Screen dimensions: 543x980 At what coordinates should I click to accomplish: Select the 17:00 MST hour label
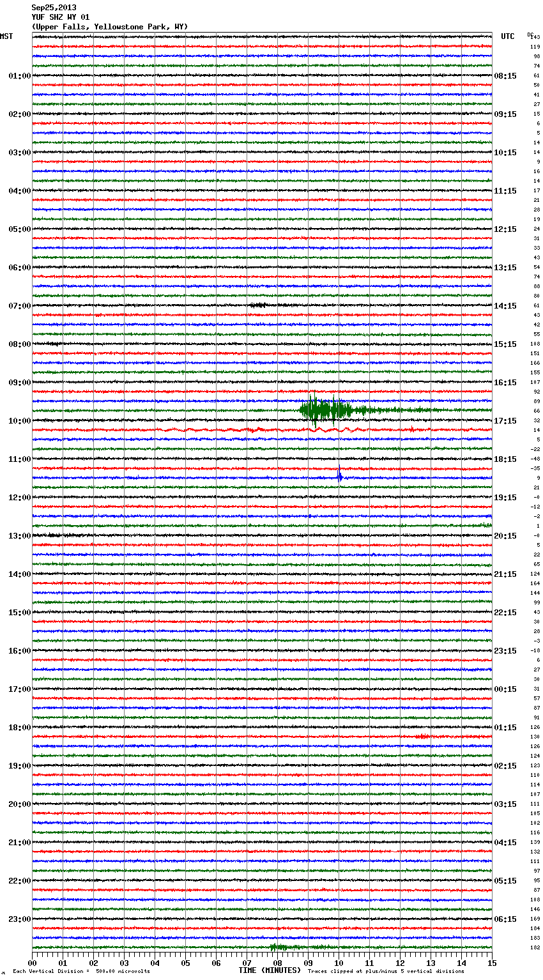tap(20, 689)
